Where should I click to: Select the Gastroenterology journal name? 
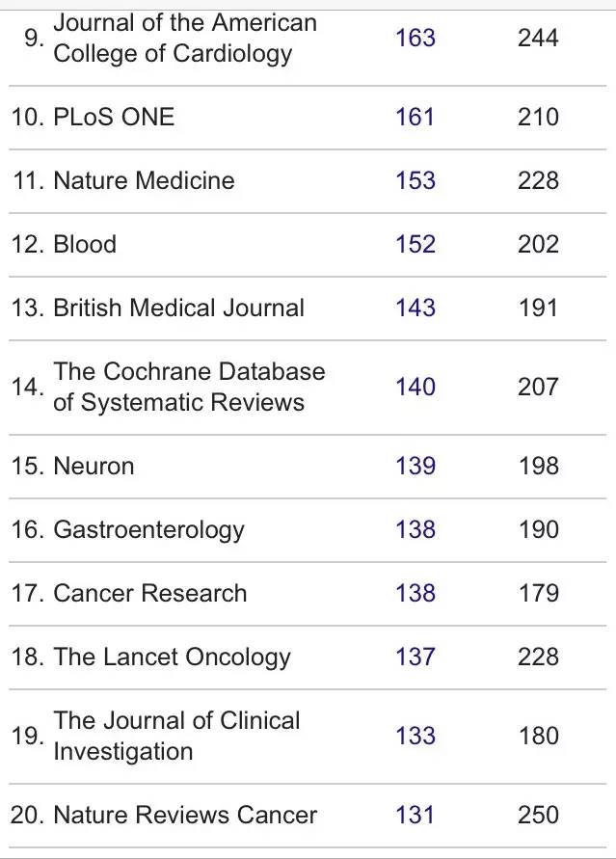click(148, 530)
